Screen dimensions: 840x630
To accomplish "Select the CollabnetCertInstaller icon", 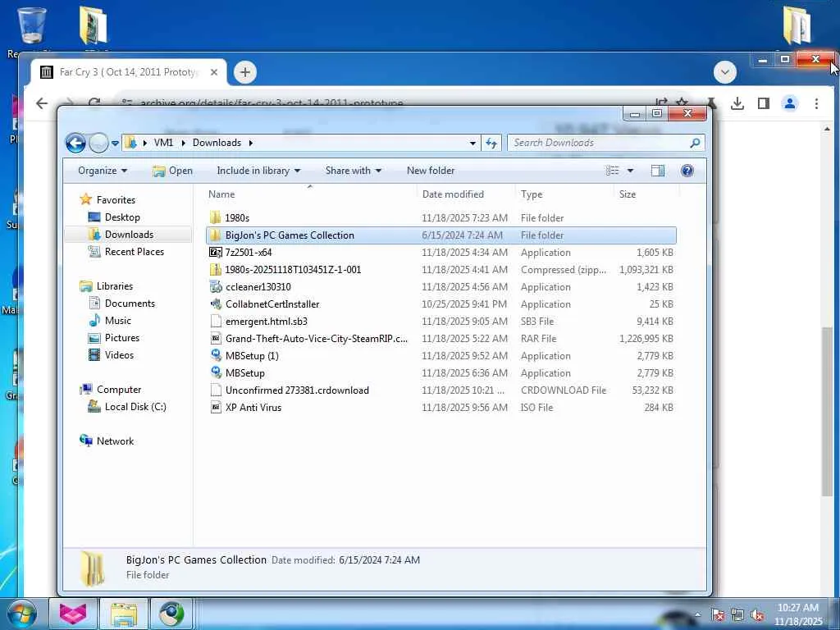I will point(216,304).
